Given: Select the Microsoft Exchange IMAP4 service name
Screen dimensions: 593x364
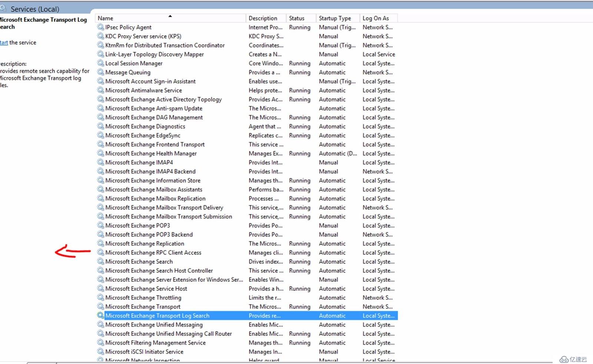Looking at the screenshot, I should (x=139, y=162).
